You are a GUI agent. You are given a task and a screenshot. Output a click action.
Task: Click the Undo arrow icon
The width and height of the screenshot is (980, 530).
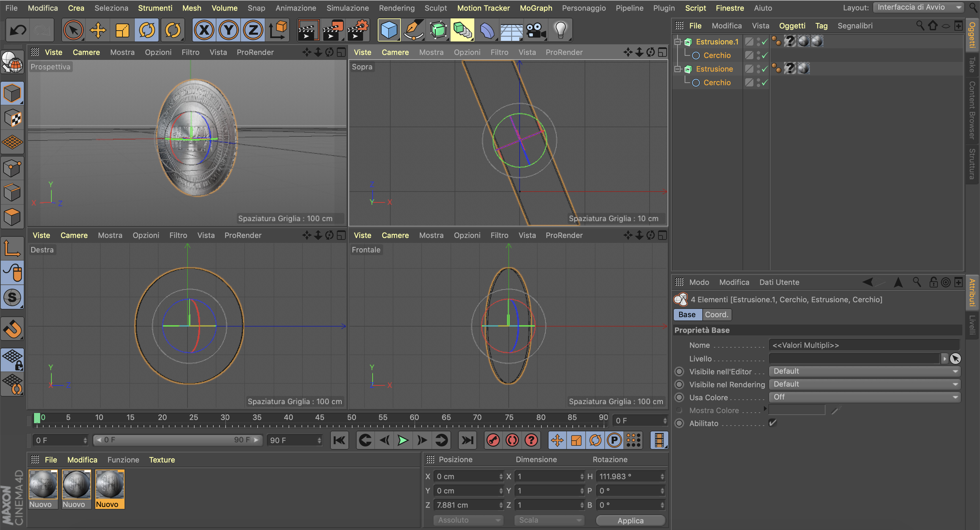[x=17, y=30]
